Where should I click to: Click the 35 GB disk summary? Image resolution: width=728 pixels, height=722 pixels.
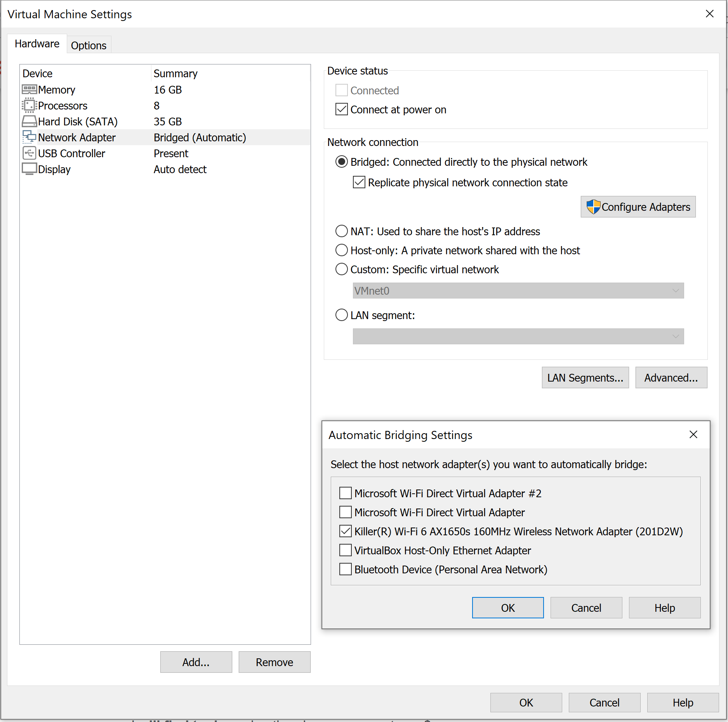click(168, 121)
